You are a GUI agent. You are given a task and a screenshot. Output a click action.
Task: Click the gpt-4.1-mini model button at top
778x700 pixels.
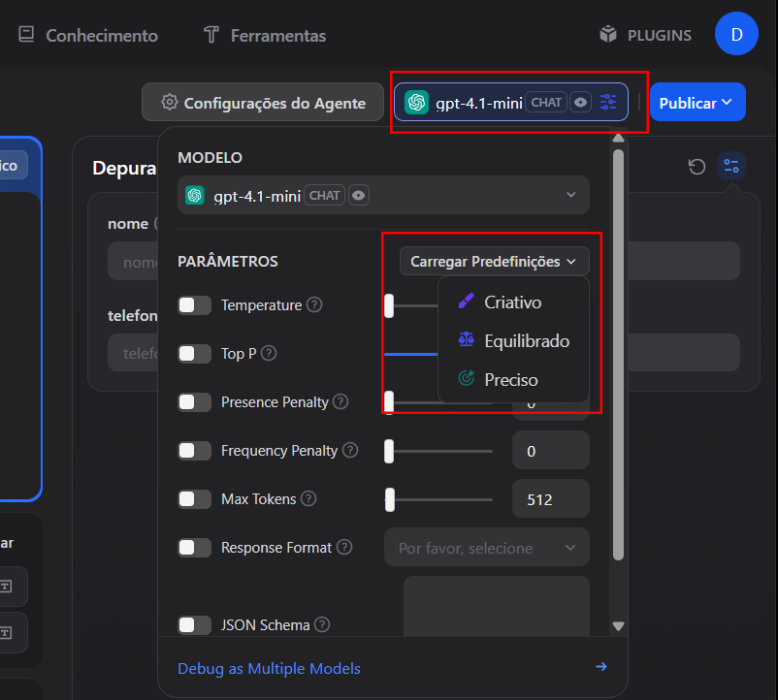pyautogui.click(x=511, y=102)
